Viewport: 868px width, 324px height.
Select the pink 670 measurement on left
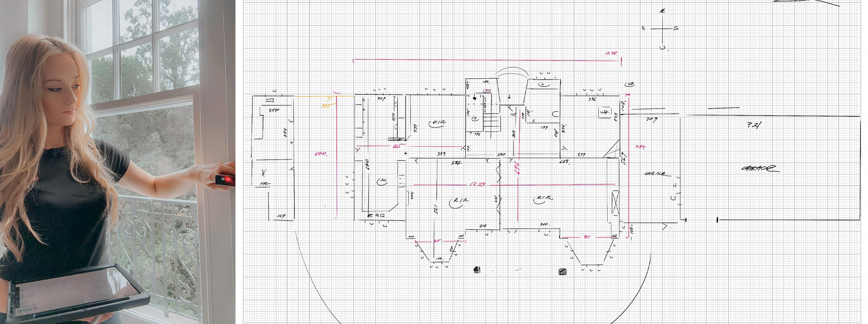320,154
